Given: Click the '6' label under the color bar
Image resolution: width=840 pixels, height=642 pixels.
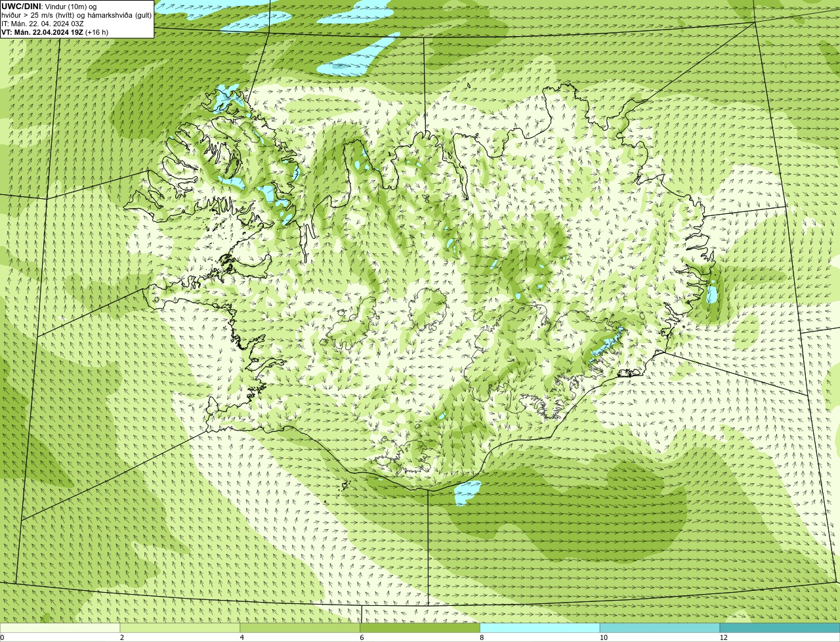Looking at the screenshot, I should tap(362, 637).
